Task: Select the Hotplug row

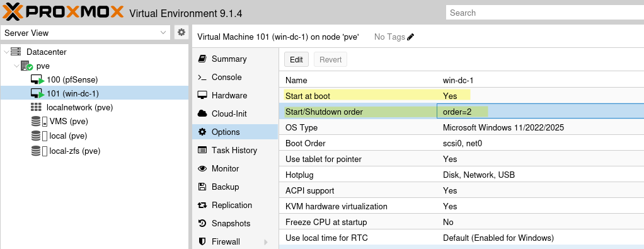Action: pyautogui.click(x=461, y=175)
